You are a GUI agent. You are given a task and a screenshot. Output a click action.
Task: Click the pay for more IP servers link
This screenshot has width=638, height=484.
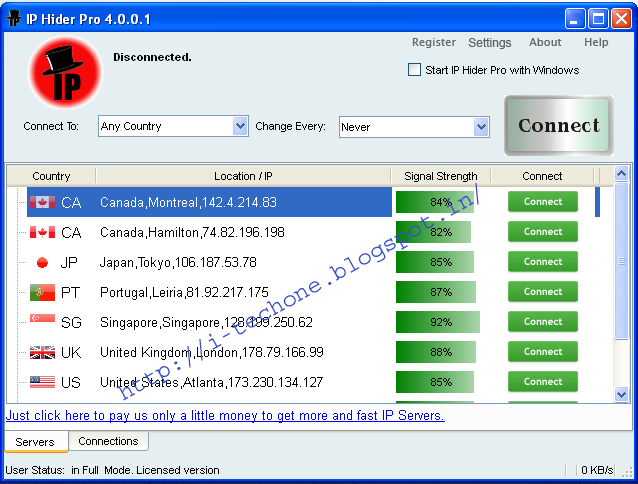pyautogui.click(x=225, y=416)
